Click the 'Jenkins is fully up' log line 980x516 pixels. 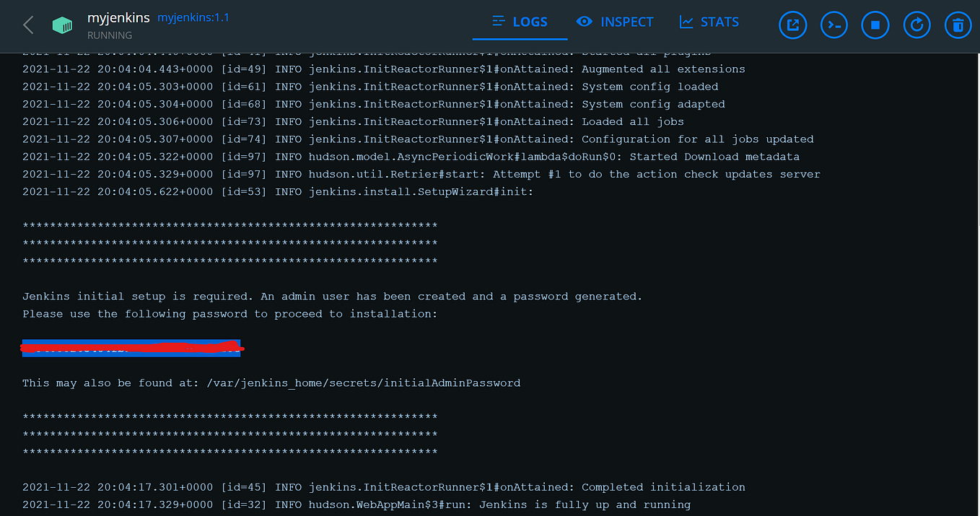pos(356,504)
